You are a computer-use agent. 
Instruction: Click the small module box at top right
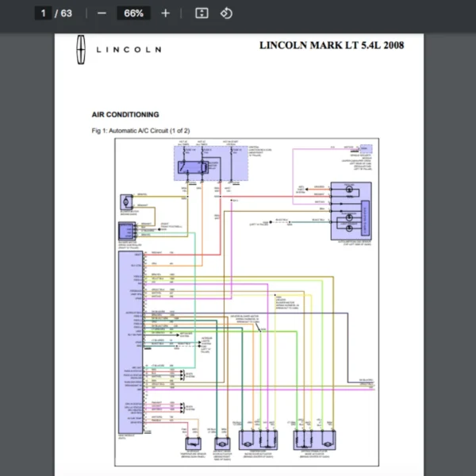tap(364, 148)
